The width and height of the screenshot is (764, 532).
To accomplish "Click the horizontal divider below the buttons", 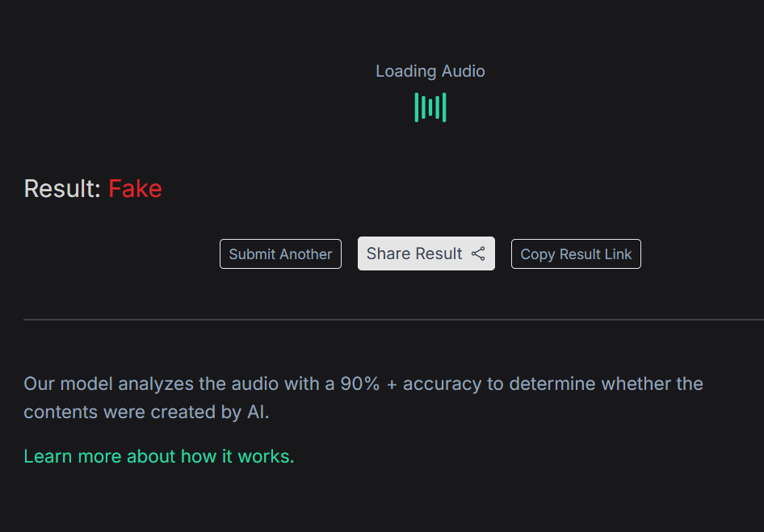I will [x=393, y=320].
